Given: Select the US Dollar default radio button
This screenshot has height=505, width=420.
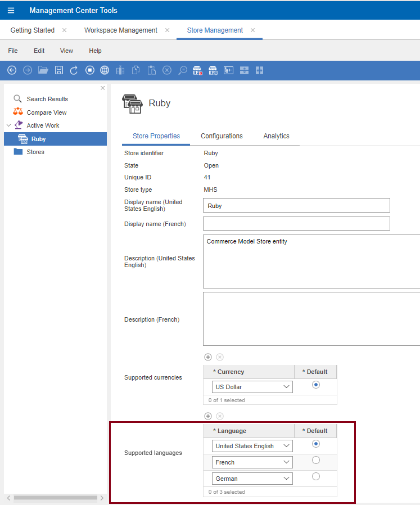Looking at the screenshot, I should tap(315, 385).
